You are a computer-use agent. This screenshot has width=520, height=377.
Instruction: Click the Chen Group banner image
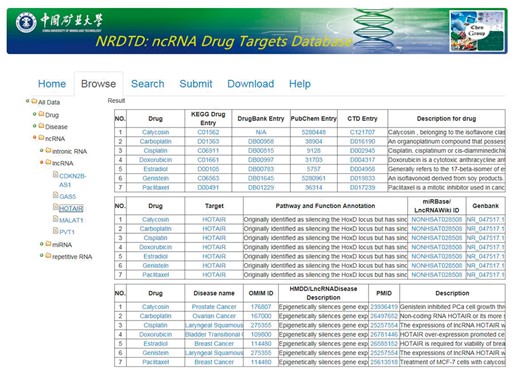click(476, 31)
